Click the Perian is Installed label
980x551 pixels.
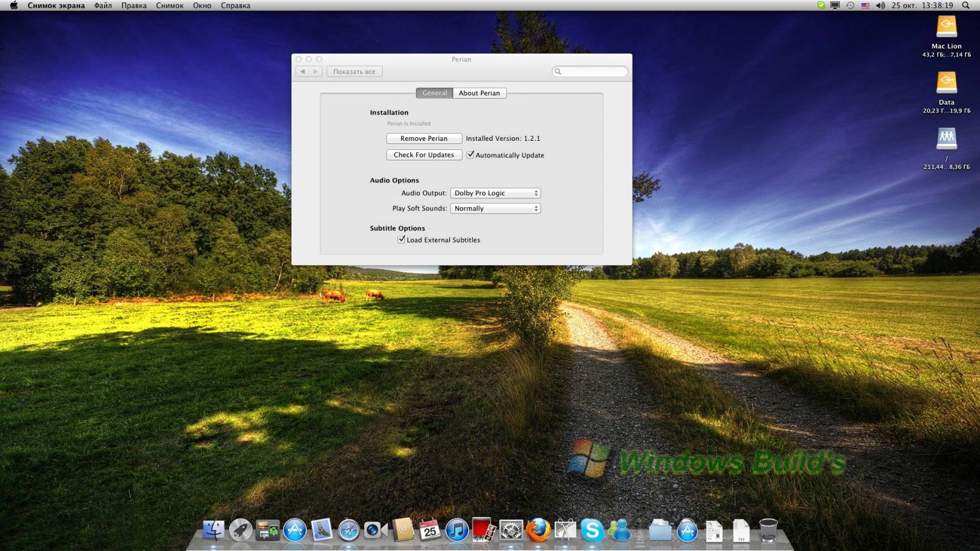(x=409, y=124)
